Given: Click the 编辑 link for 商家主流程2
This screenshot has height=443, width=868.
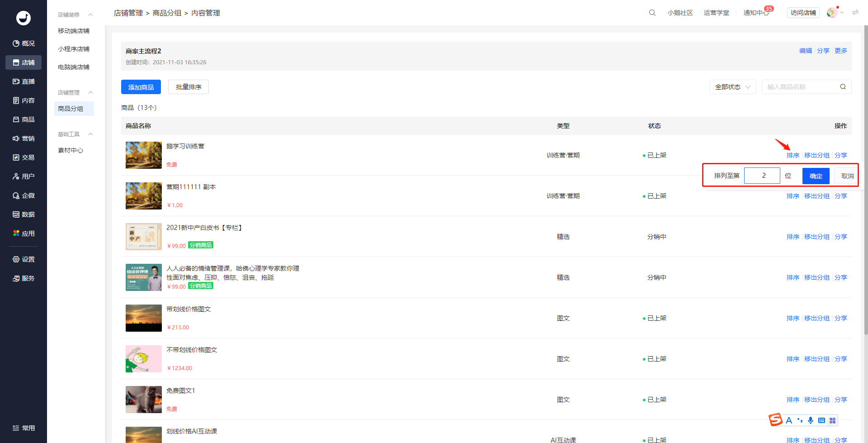Looking at the screenshot, I should tap(806, 51).
